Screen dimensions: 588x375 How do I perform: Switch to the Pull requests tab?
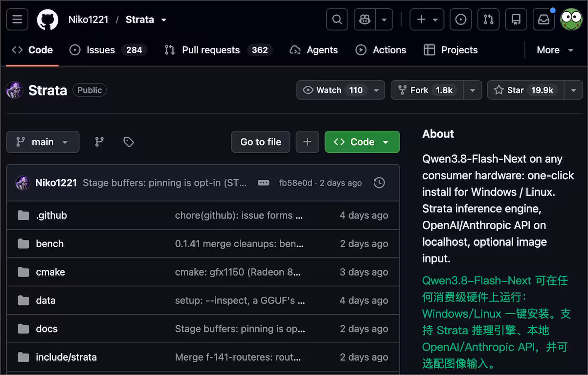[218, 50]
